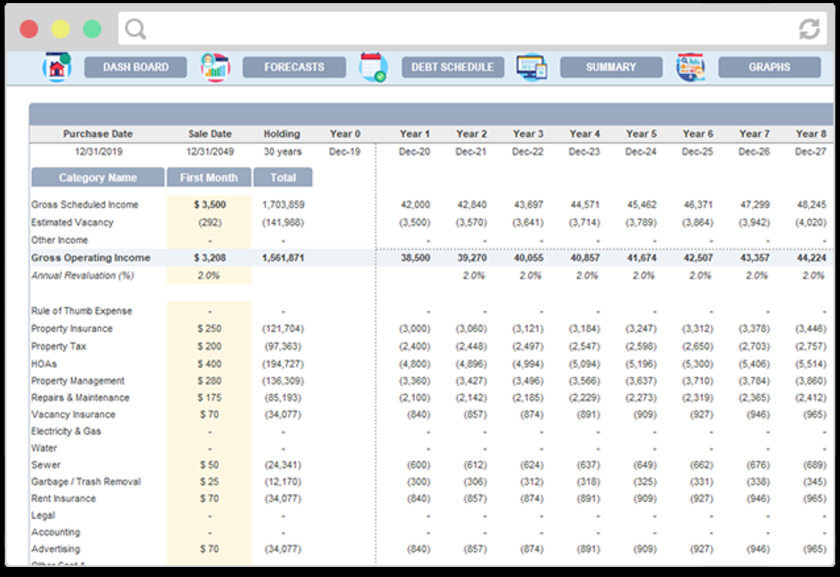Click the Total column header

(282, 177)
